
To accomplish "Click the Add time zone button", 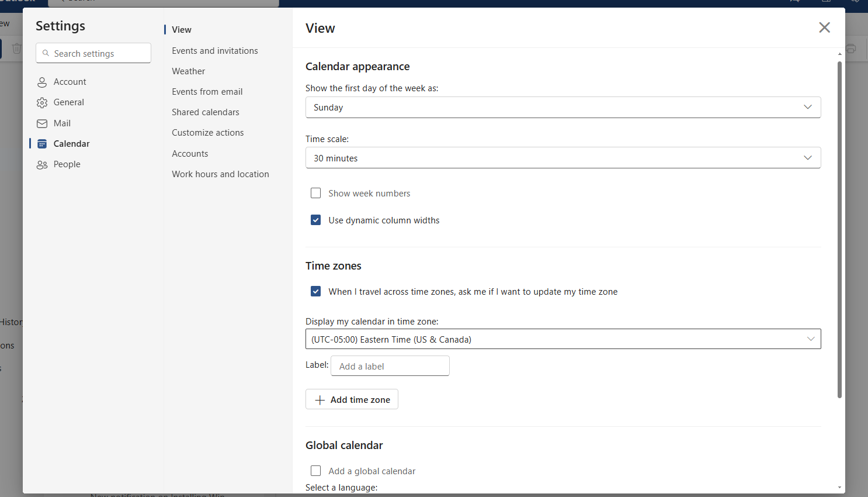I will (352, 399).
